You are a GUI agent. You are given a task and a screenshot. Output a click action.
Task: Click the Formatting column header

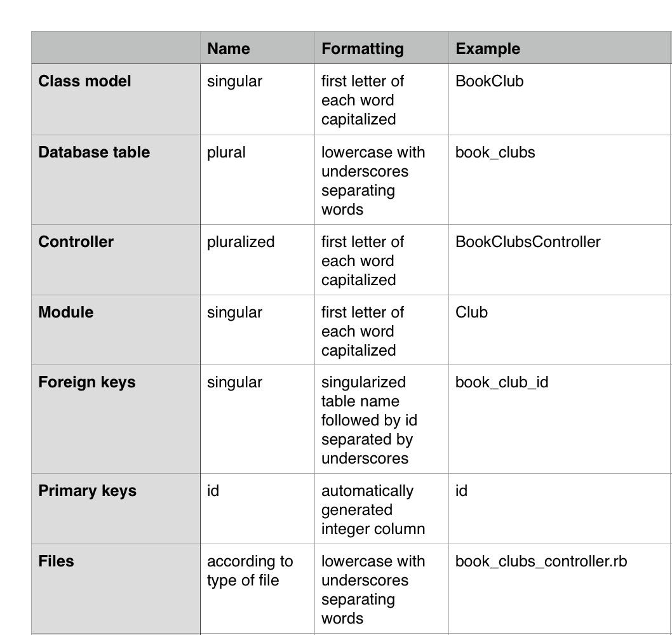[x=363, y=48]
